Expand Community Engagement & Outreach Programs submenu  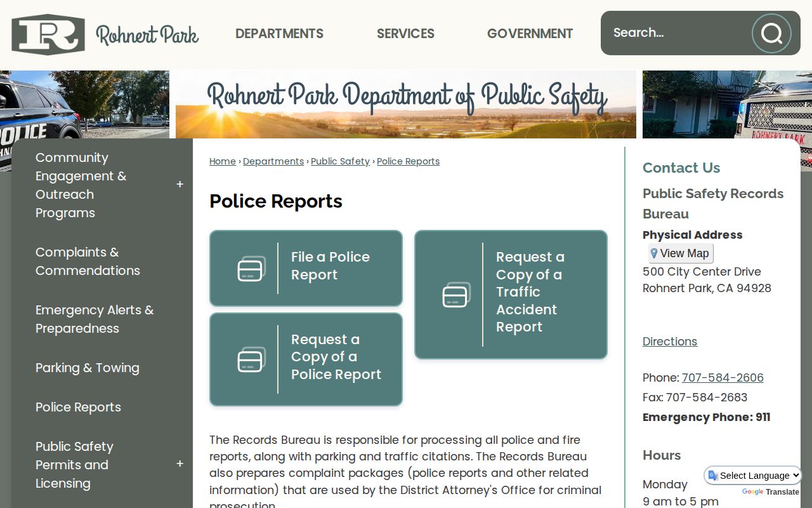coord(180,185)
